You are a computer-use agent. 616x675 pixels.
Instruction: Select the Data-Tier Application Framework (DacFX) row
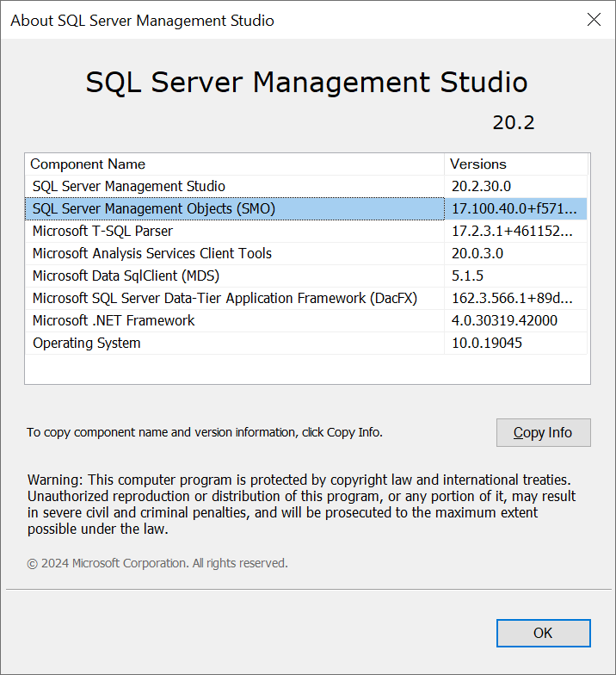[x=306, y=298]
